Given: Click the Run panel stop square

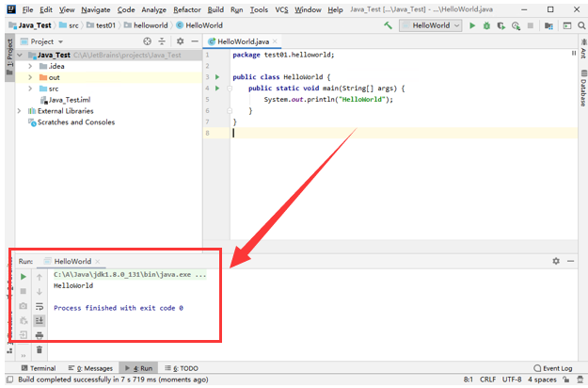Looking at the screenshot, I should pos(24,292).
